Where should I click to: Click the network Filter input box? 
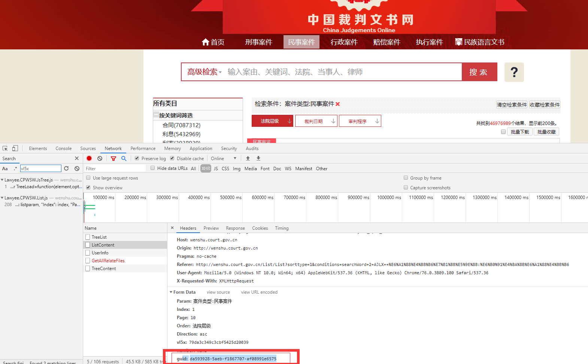[x=115, y=168]
